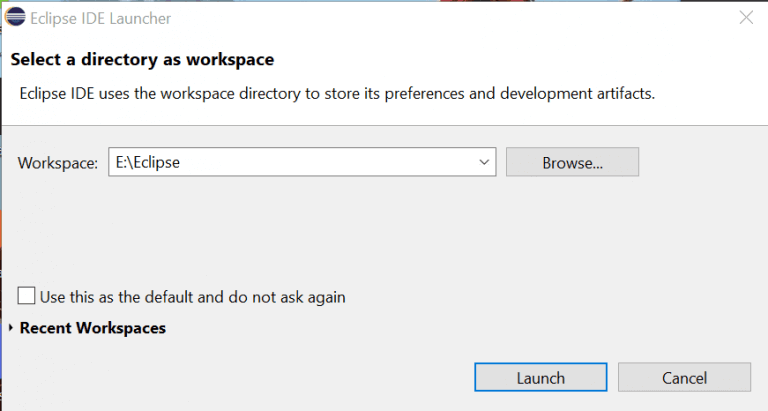
Task: Click empty space right of Browse button
Action: pos(700,161)
